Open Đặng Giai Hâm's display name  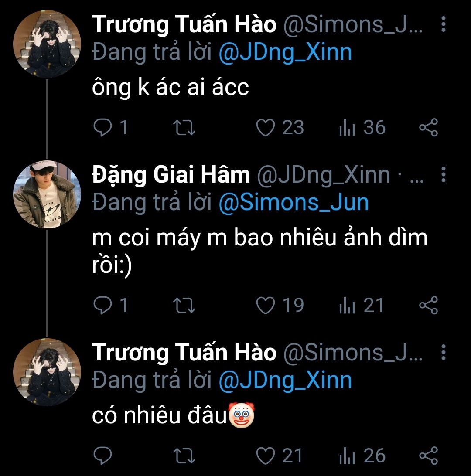point(171,175)
